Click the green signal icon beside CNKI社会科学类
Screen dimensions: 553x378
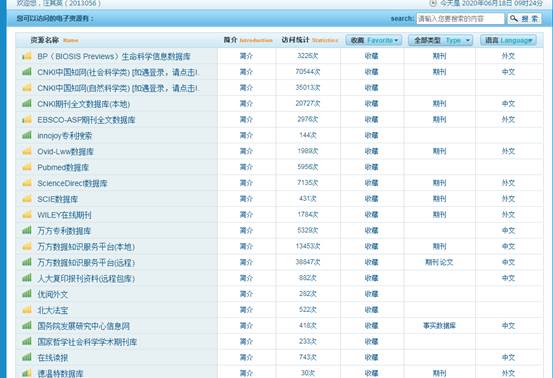(x=27, y=72)
